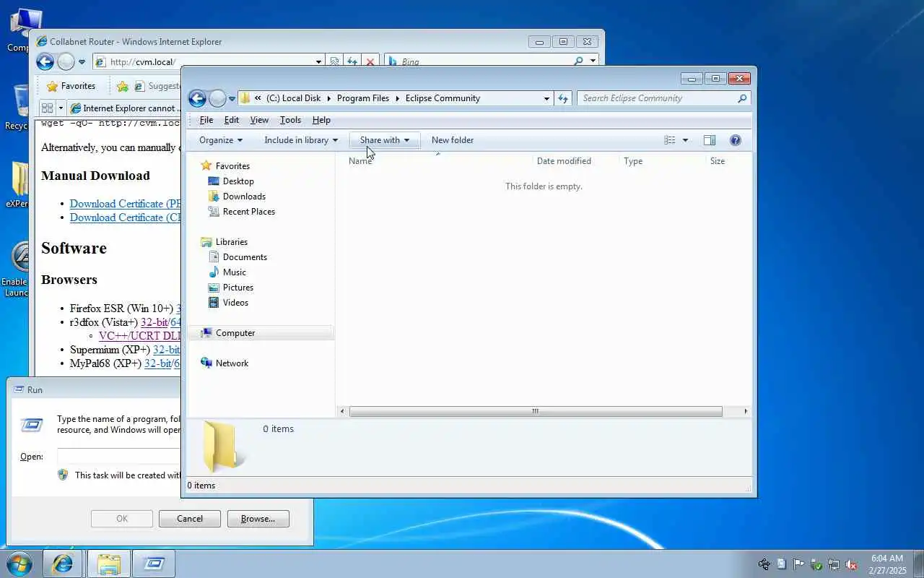Image resolution: width=924 pixels, height=578 pixels.
Task: Click Browse in Run dialog
Action: coord(258,519)
